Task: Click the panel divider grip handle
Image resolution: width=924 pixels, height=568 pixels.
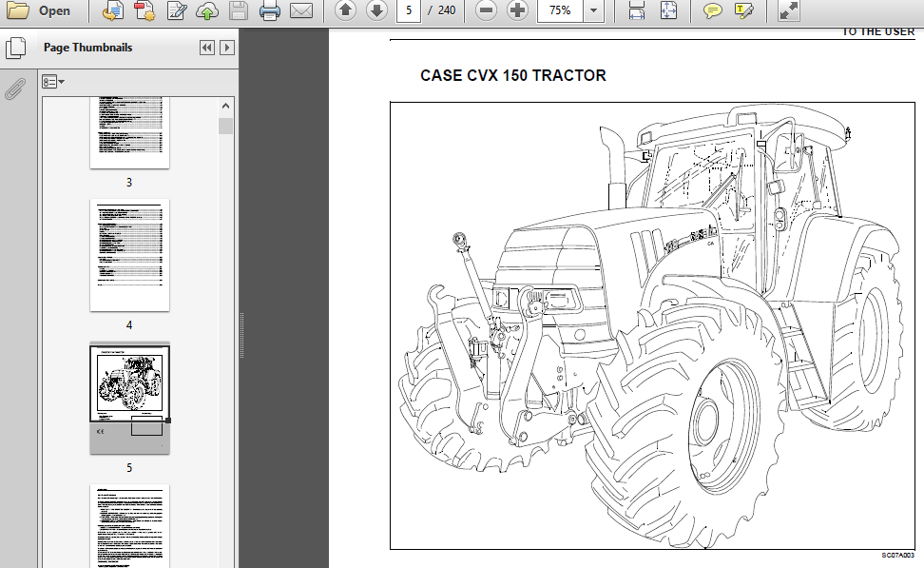Action: 241,336
